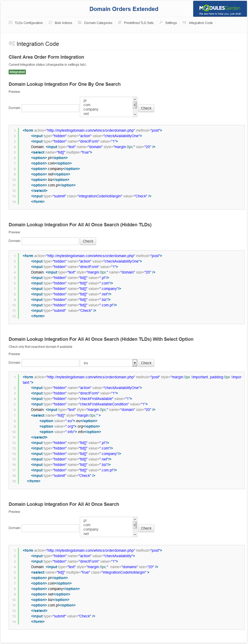Click the Predefined TLD Sets book icon
Image resolution: width=248 pixels, height=644 pixels.
pyautogui.click(x=120, y=23)
